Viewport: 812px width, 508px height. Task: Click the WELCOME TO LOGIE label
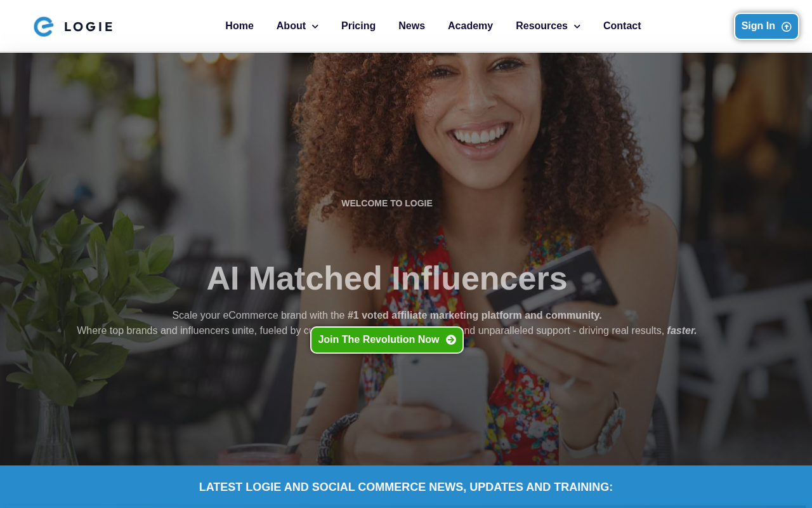coord(387,203)
